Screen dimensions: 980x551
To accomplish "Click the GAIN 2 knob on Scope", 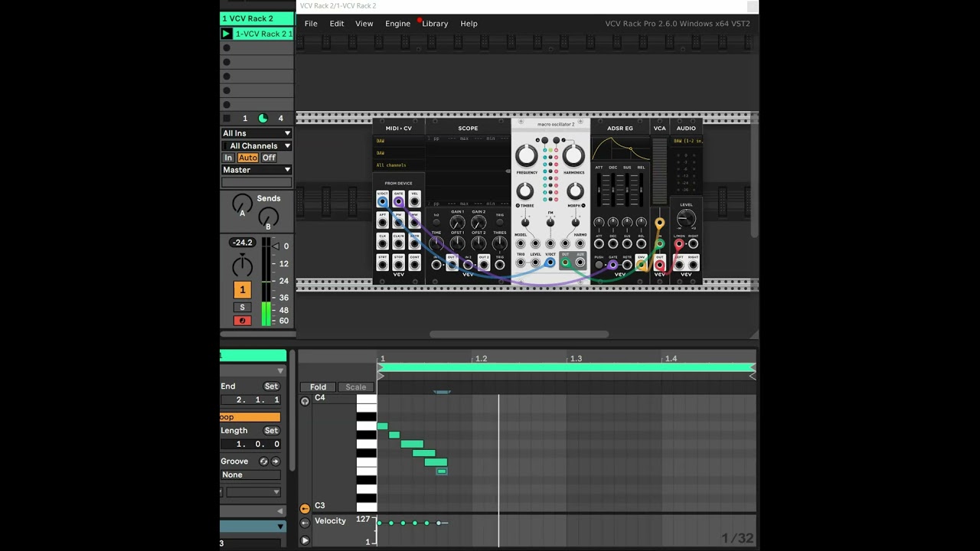I will click(x=479, y=223).
